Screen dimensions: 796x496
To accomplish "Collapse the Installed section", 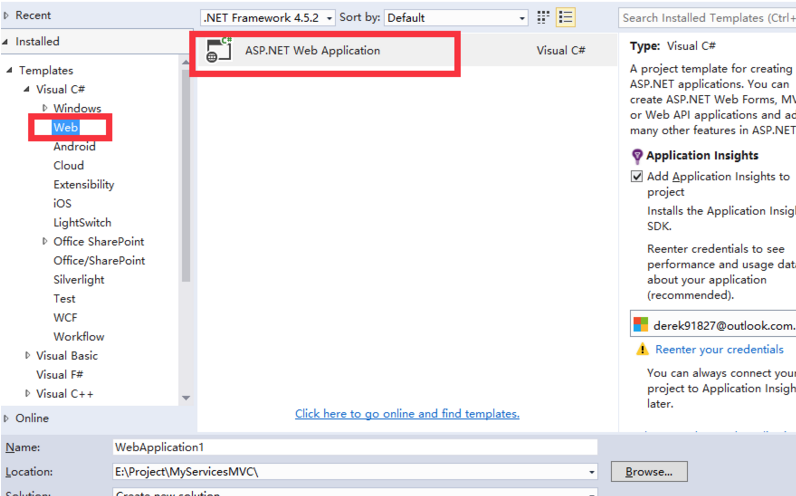I will [5, 42].
